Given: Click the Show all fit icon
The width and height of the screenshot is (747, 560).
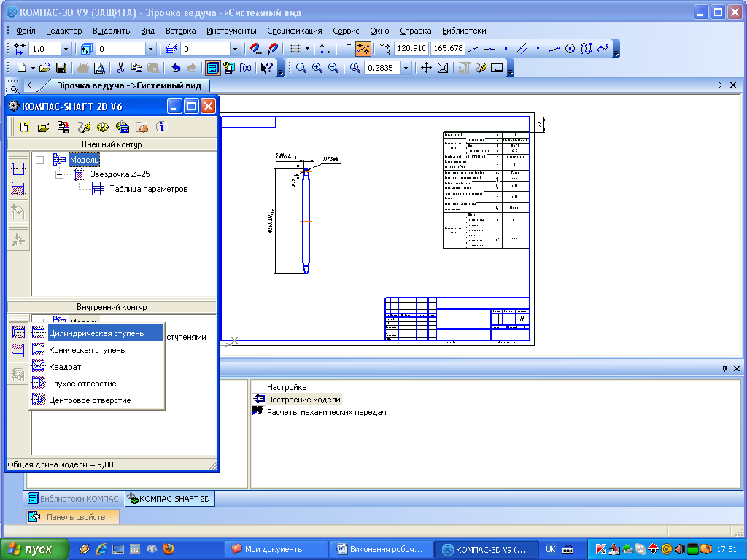Looking at the screenshot, I should 443,68.
